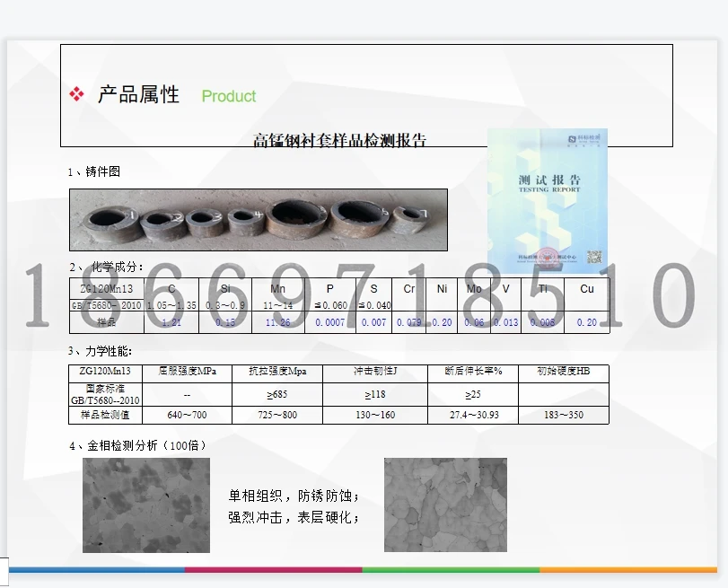Click the Cu column header cell
Image resolution: width=728 pixels, height=588 pixels.
click(586, 288)
